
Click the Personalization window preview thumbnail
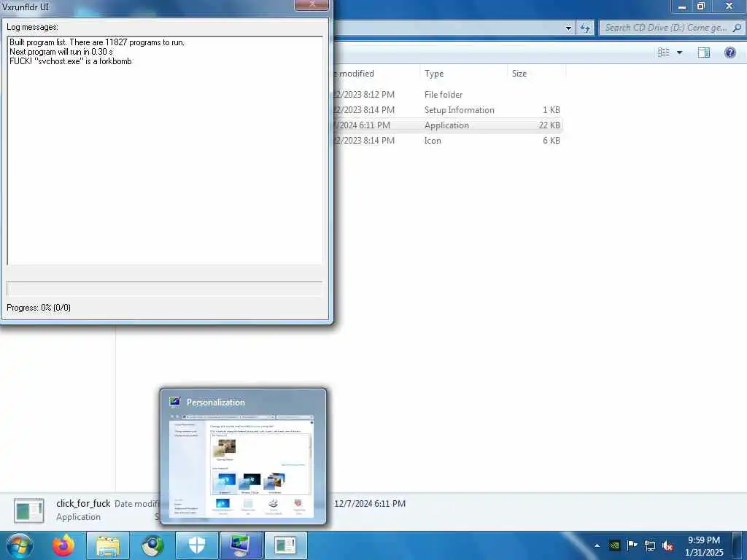click(x=241, y=466)
